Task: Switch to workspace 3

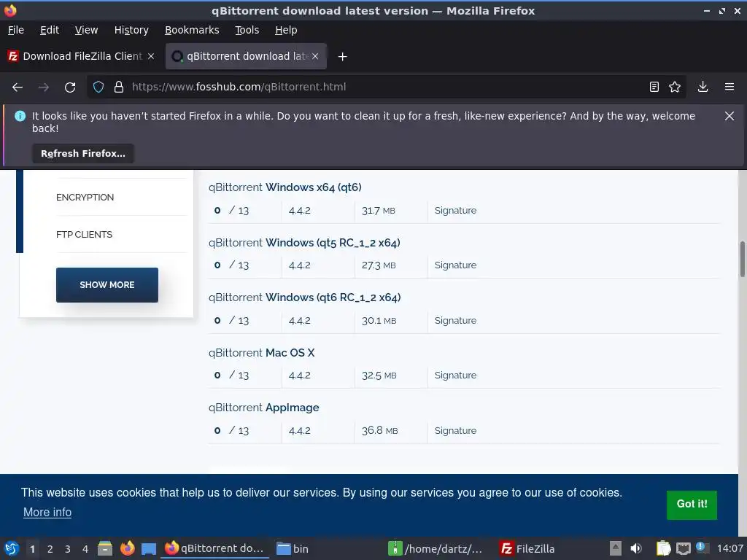Action: coord(68,549)
